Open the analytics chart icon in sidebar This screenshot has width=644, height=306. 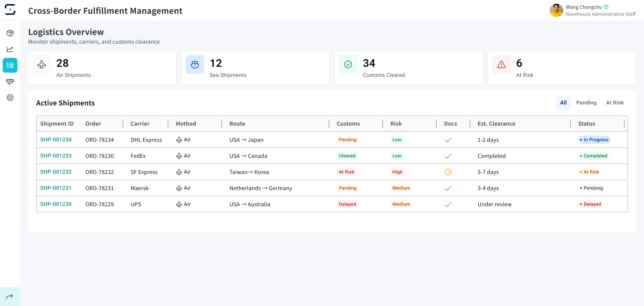(x=10, y=49)
